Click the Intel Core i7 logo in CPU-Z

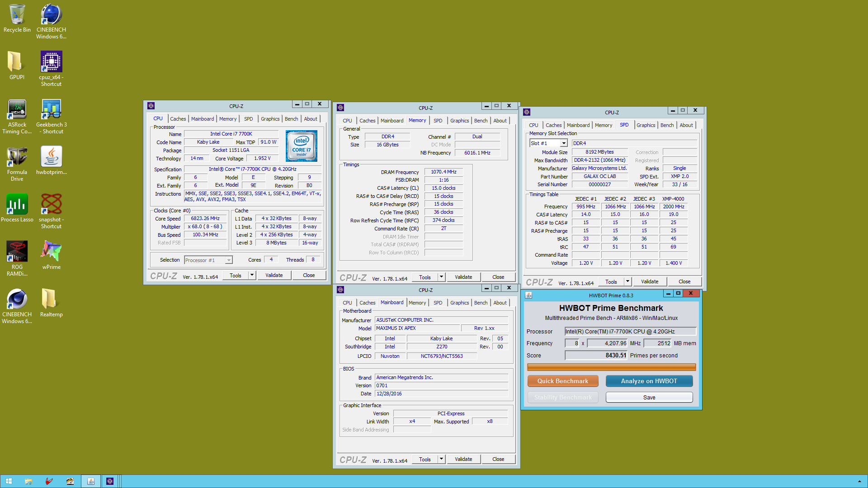point(302,146)
